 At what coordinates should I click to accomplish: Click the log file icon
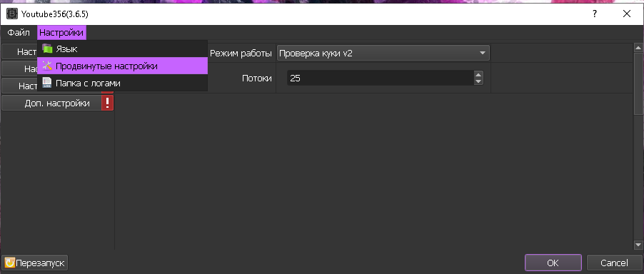47,83
